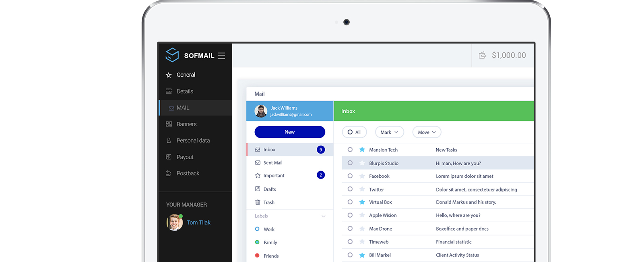Star the Blurpix Studio email
This screenshot has height=262, width=644.
[362, 163]
